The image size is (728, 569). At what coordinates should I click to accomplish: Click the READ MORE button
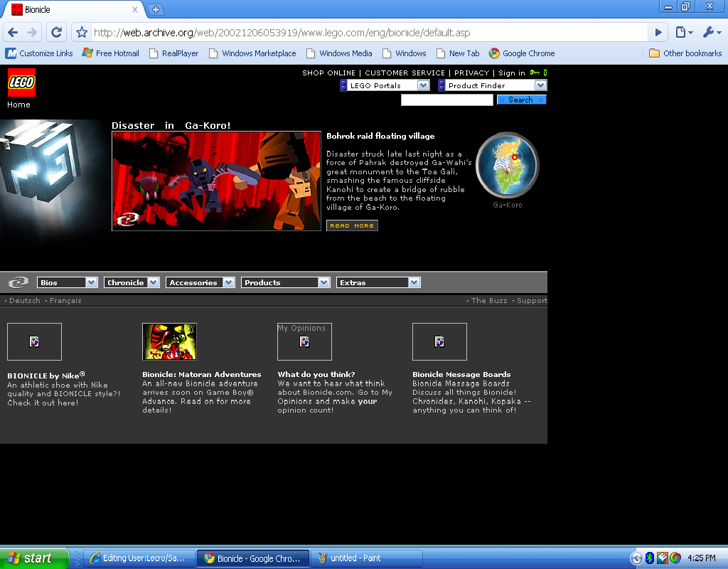coord(351,225)
